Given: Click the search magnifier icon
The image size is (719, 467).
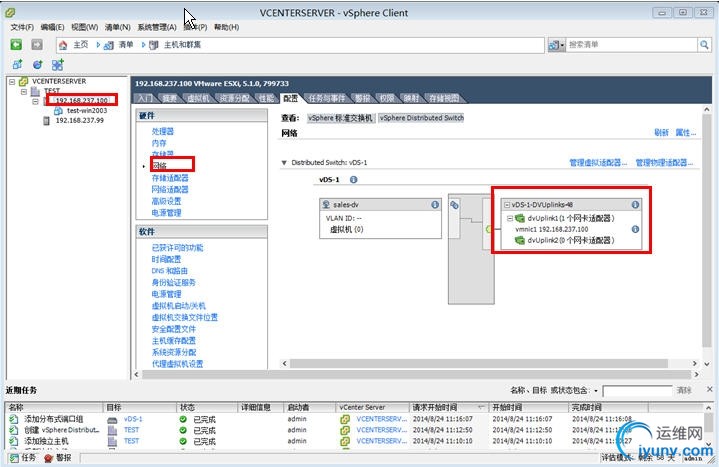Looking at the screenshot, I should tap(704, 44).
